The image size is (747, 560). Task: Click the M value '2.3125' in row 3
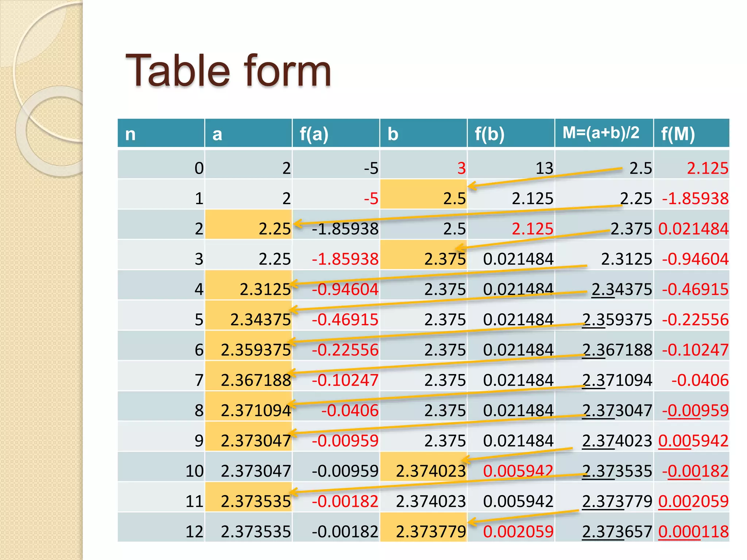click(x=626, y=259)
